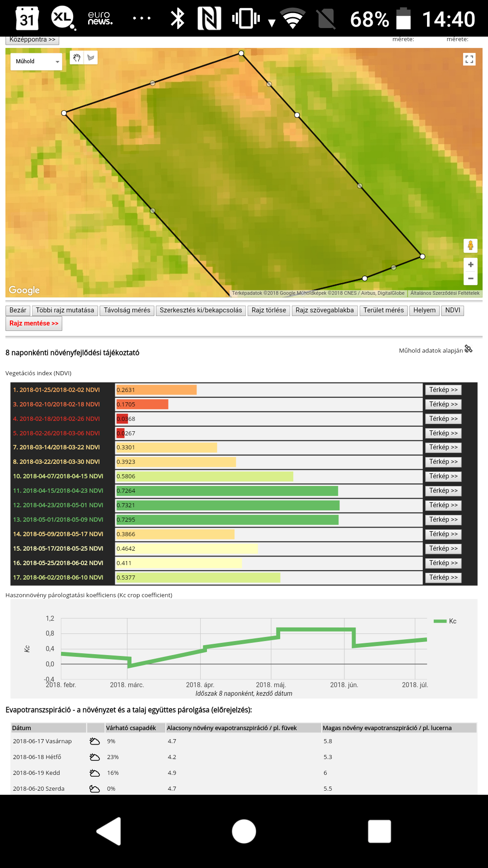Toggle fullscreen map view
The height and width of the screenshot is (868, 488).
469,59
